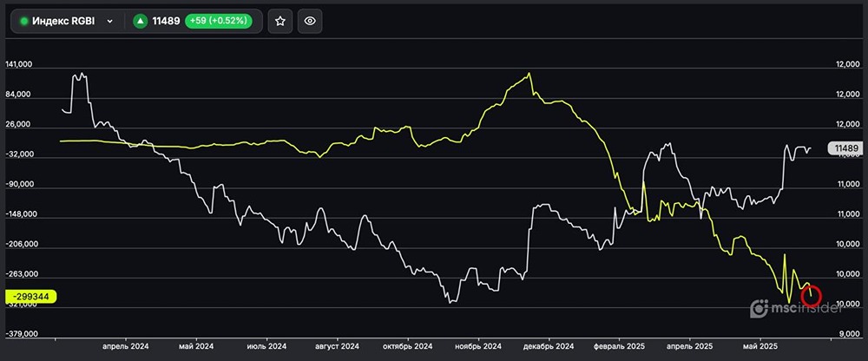Click the февраль 2025 date on timeline
The image size is (868, 361).
[620, 345]
